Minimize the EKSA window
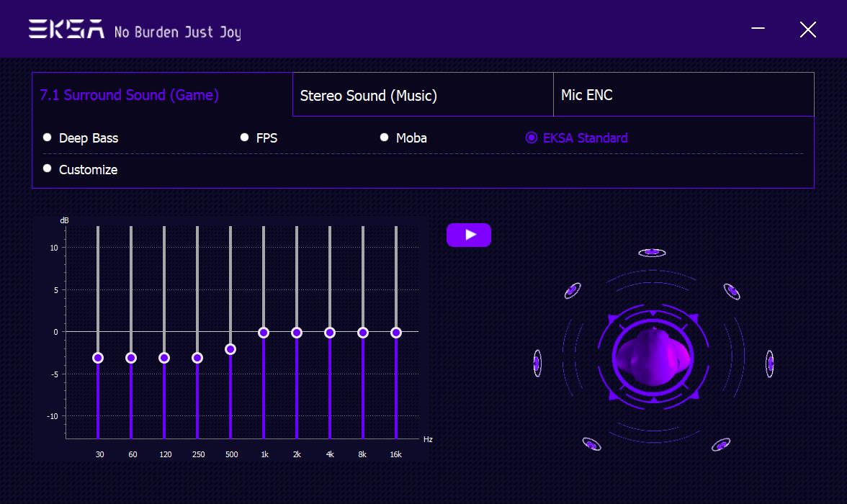The height and width of the screenshot is (504, 847). coord(758,29)
